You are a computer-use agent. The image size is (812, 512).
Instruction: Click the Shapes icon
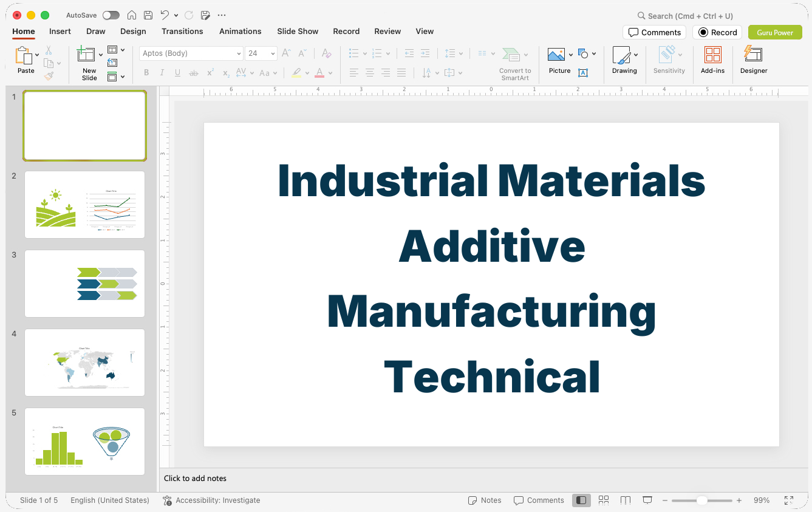583,54
